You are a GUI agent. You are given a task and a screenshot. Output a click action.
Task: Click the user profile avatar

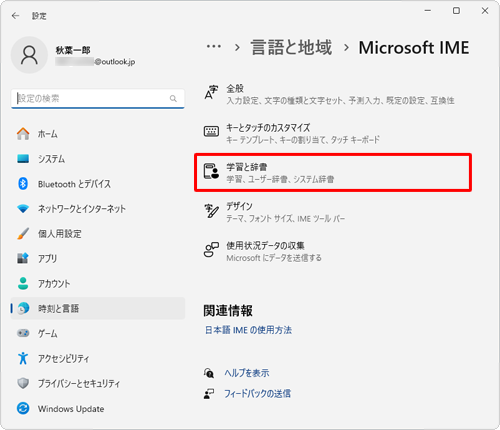tap(29, 55)
